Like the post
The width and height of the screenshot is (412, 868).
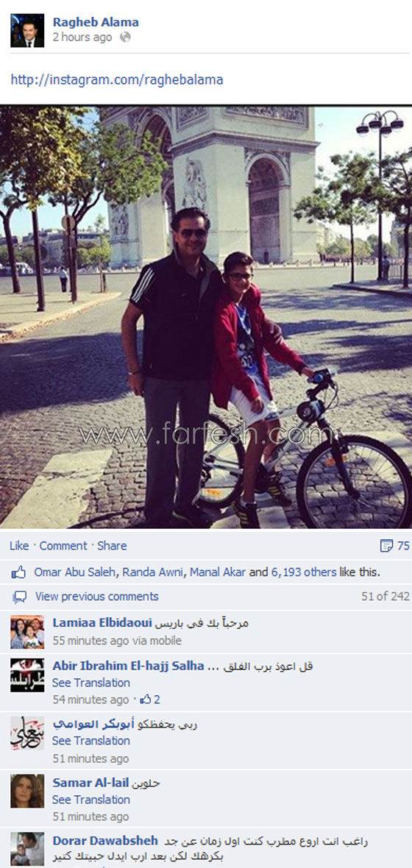point(19,546)
